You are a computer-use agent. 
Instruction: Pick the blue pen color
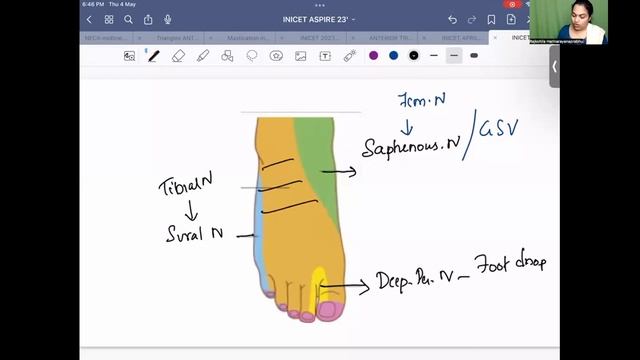[x=393, y=56]
